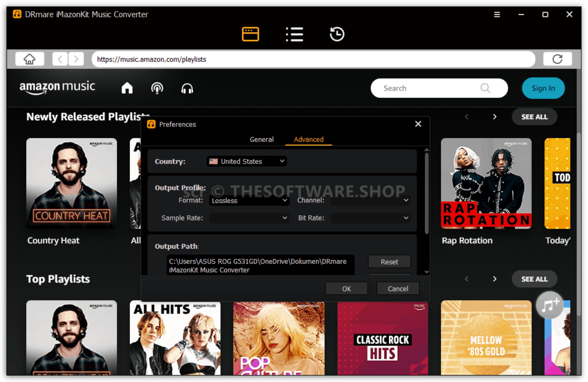The height and width of the screenshot is (382, 588).
Task: Switch to the Advanced tab
Action: pos(309,139)
